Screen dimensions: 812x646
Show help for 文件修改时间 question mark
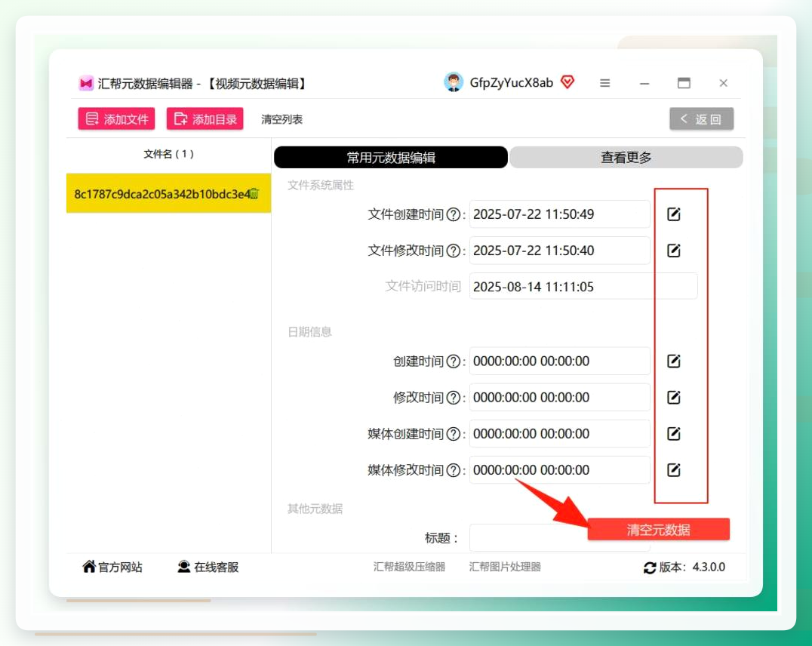pos(453,251)
